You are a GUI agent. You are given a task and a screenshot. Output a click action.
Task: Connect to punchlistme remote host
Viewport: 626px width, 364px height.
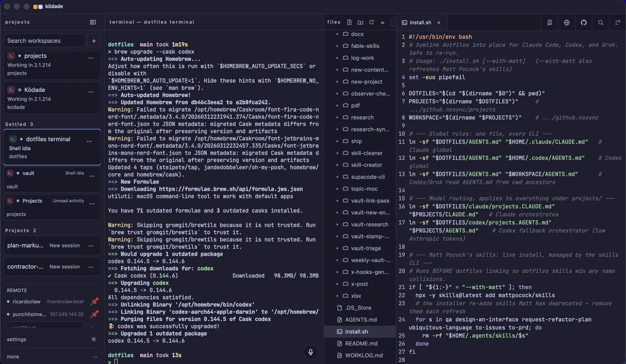[x=45, y=314]
